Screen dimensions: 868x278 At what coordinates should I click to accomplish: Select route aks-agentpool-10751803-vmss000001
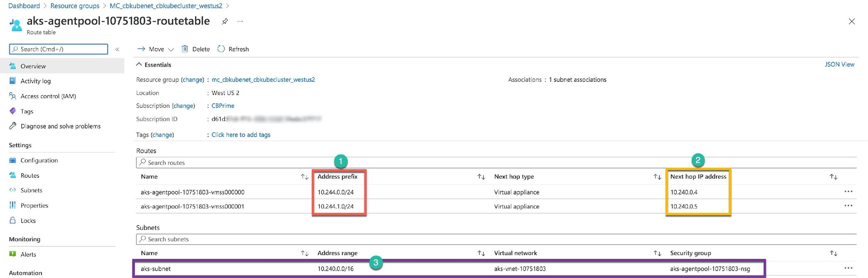click(192, 206)
